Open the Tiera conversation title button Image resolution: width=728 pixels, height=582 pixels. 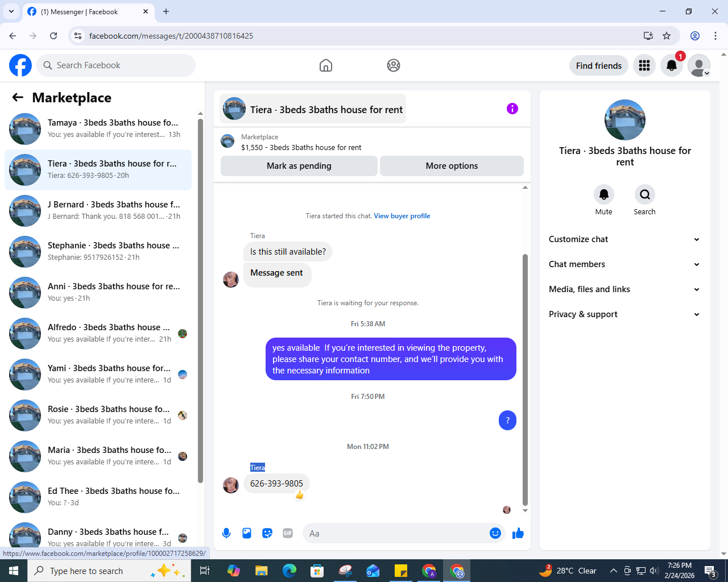click(x=313, y=109)
